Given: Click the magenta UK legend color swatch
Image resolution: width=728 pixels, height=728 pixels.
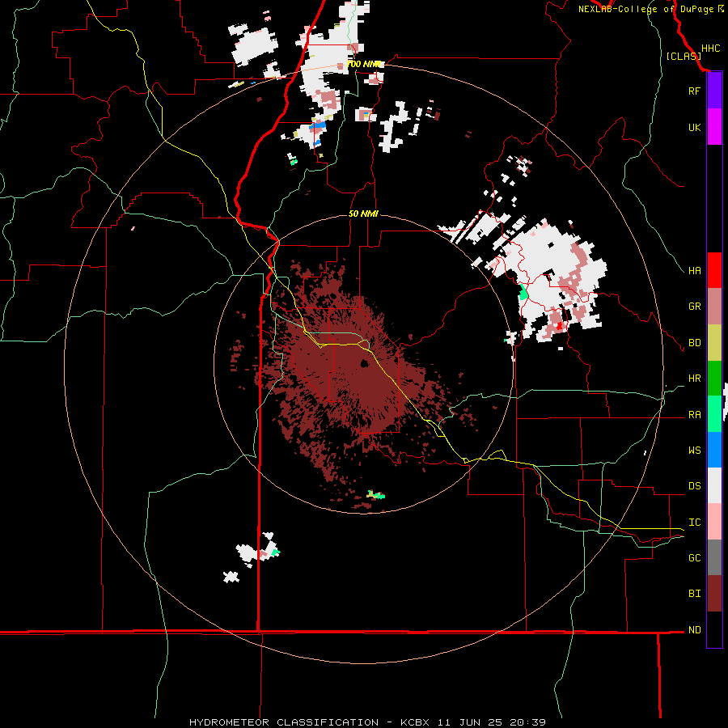Looking at the screenshot, I should click(714, 127).
